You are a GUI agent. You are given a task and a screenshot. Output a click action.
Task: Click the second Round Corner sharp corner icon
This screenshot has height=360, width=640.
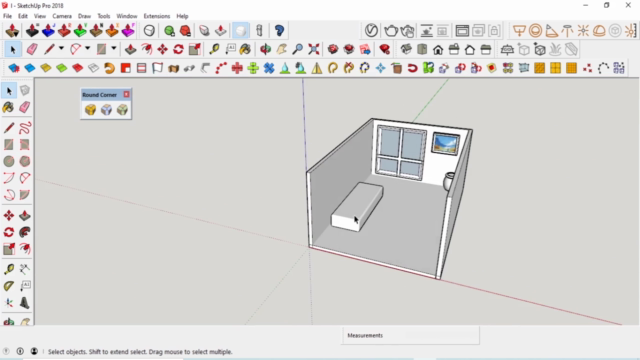(106, 109)
